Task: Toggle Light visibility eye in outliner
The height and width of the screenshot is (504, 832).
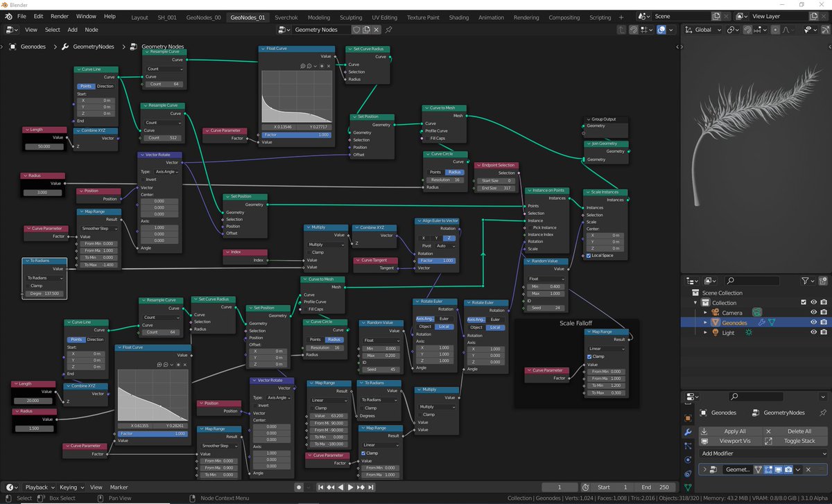Action: [814, 333]
